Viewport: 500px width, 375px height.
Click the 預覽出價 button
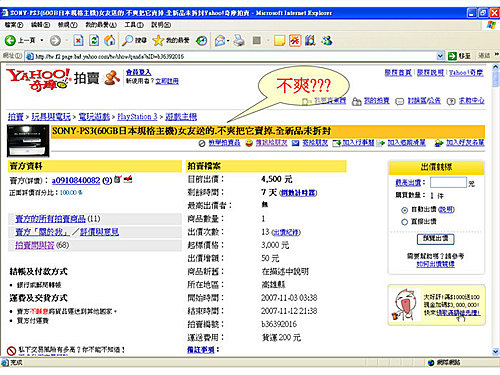click(435, 239)
